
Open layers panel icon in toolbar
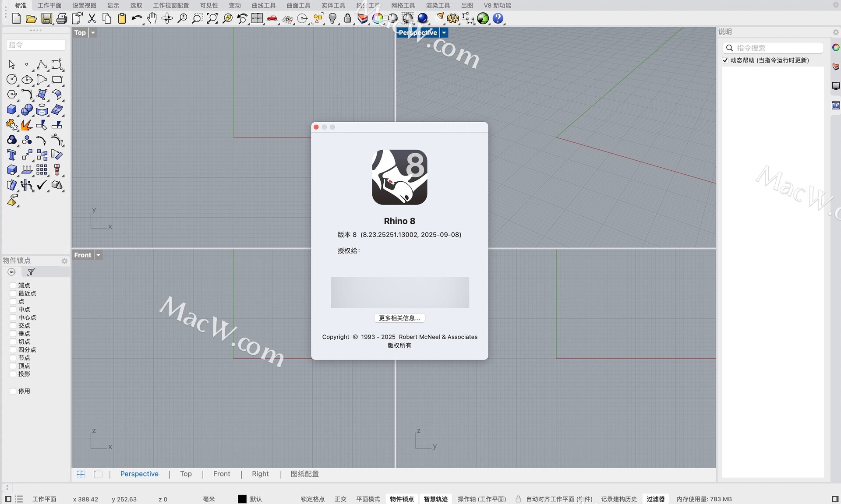point(363,18)
